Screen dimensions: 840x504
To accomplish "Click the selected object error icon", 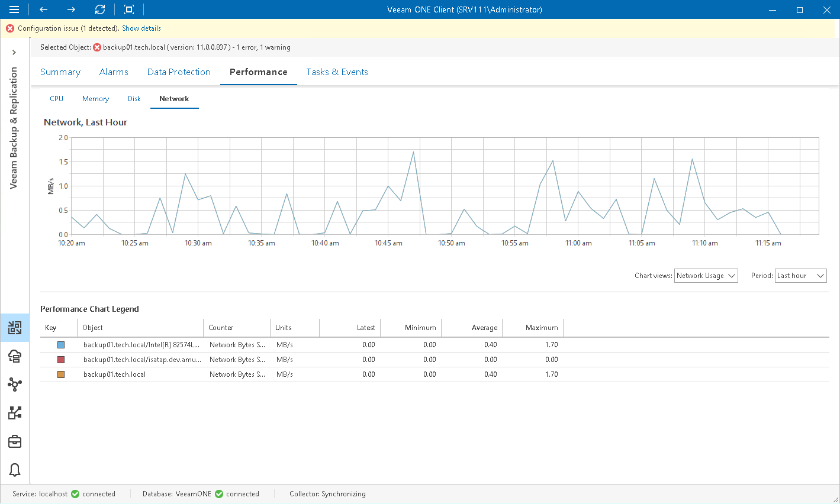I will click(x=97, y=47).
